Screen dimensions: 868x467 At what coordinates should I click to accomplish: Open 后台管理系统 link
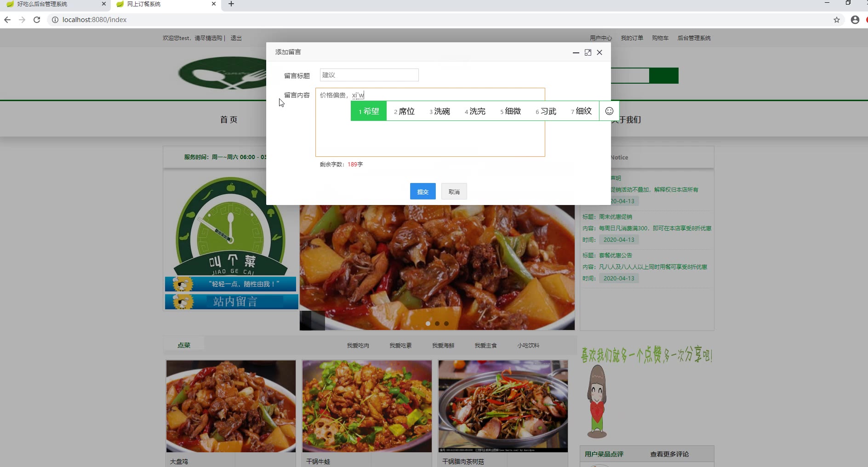tap(694, 38)
